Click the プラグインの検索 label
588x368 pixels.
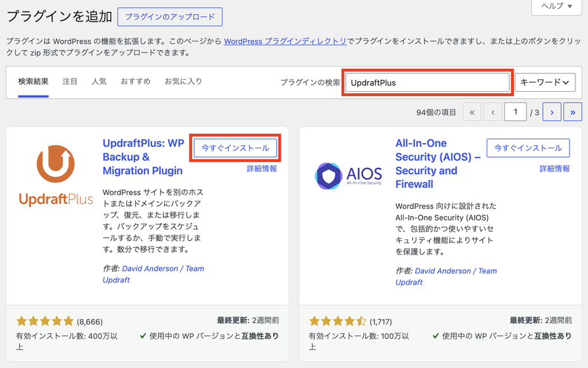pos(310,82)
